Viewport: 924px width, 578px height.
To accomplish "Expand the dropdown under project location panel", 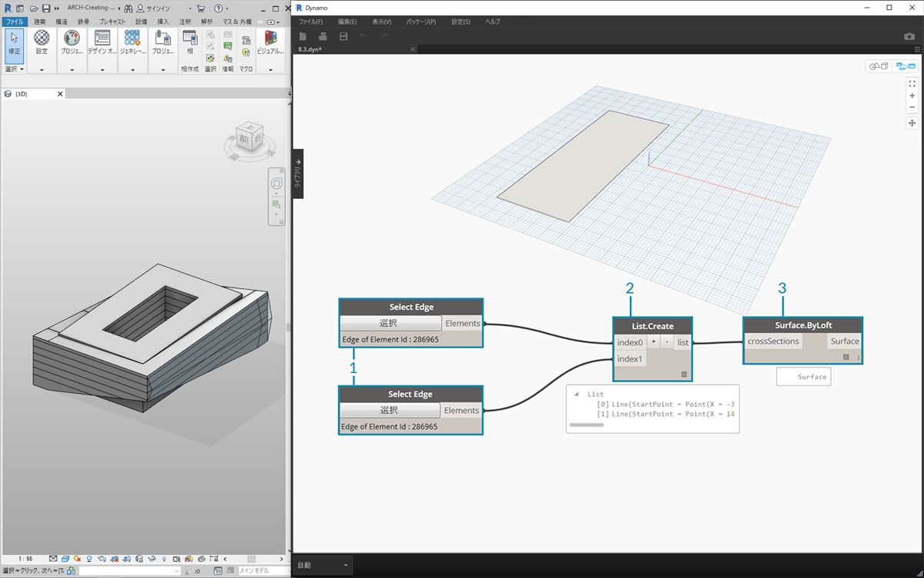I will pos(72,69).
